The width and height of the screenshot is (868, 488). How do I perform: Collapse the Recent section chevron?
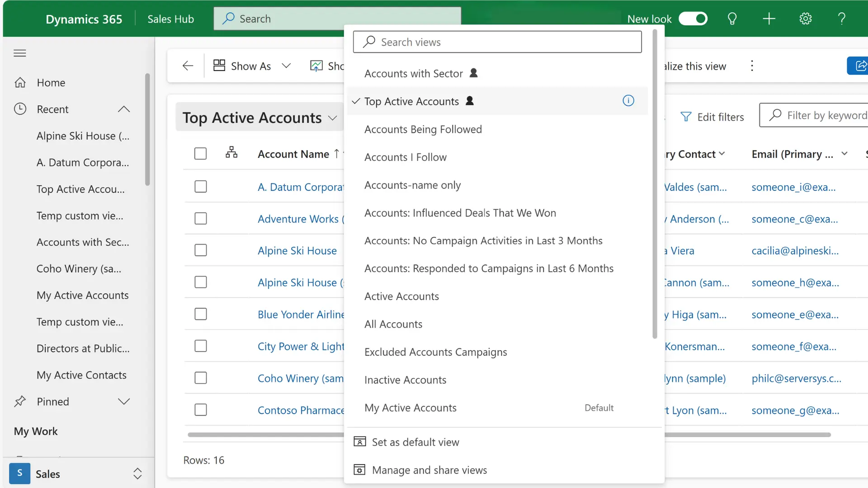point(123,109)
